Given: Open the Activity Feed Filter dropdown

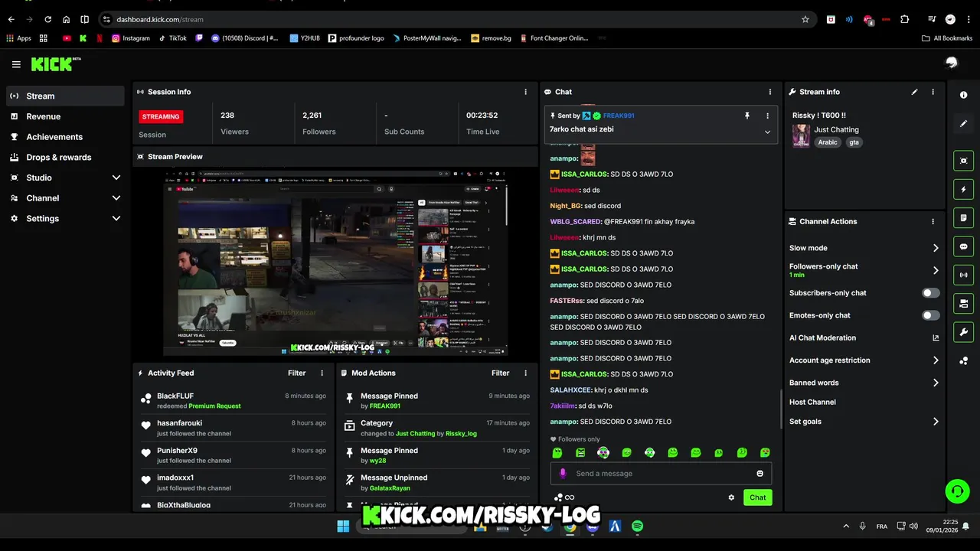Looking at the screenshot, I should (296, 373).
